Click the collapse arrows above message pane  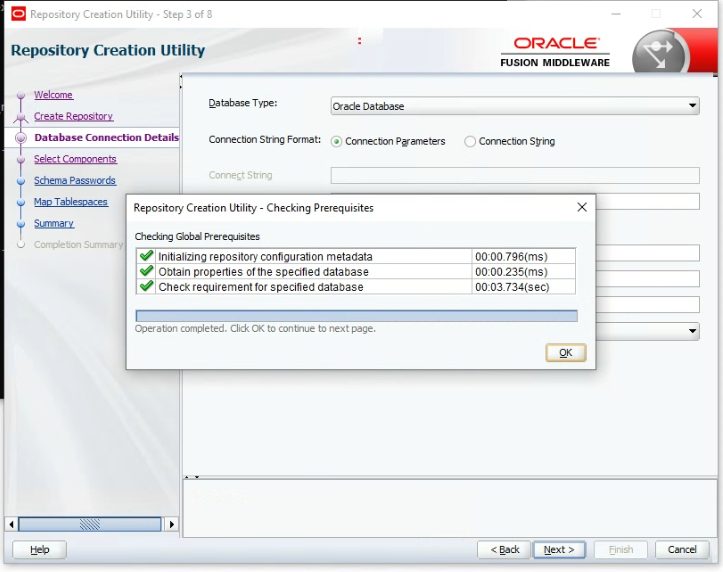192,477
